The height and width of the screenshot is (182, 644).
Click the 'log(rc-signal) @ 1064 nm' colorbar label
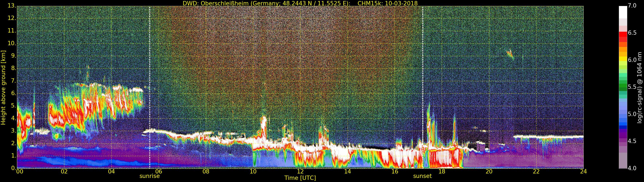point(639,88)
